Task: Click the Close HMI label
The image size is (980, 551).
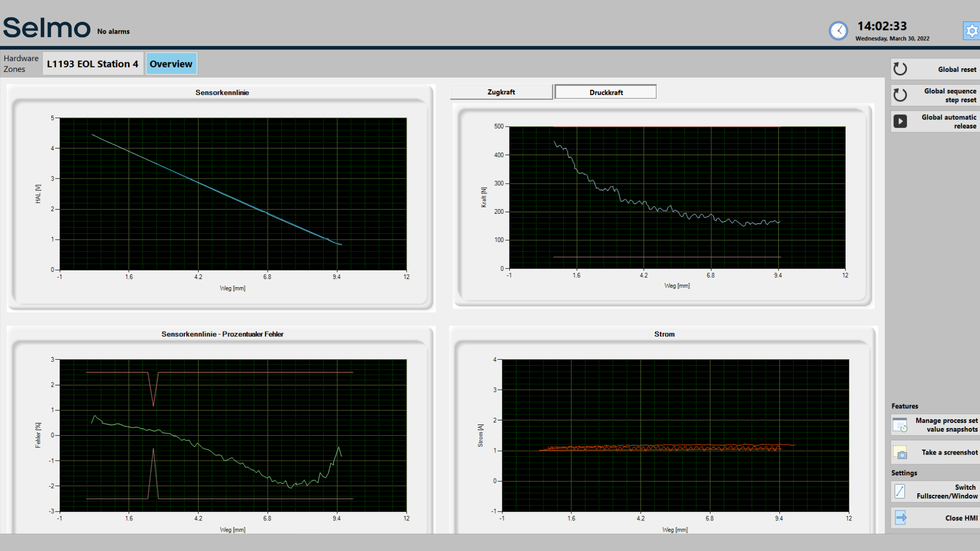Action: point(961,518)
